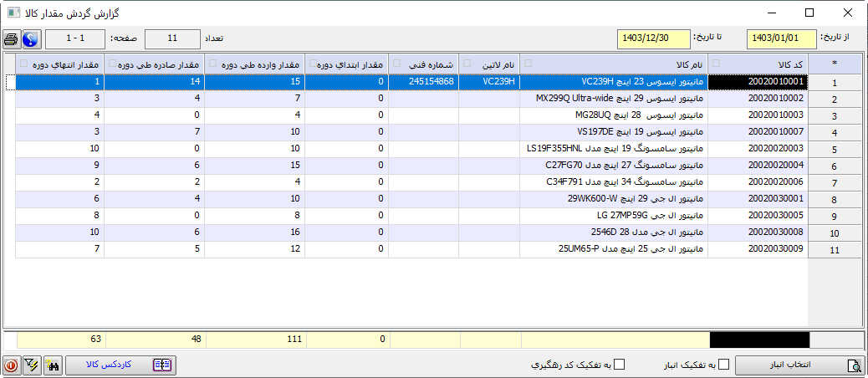Toggle the به تفکیک کد رهگیری checkbox

(620, 365)
